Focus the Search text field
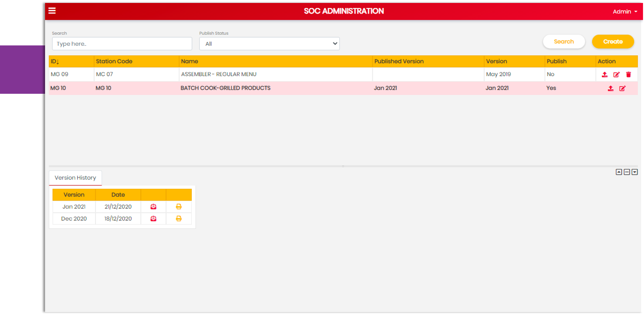This screenshot has height=315, width=644. [122, 44]
